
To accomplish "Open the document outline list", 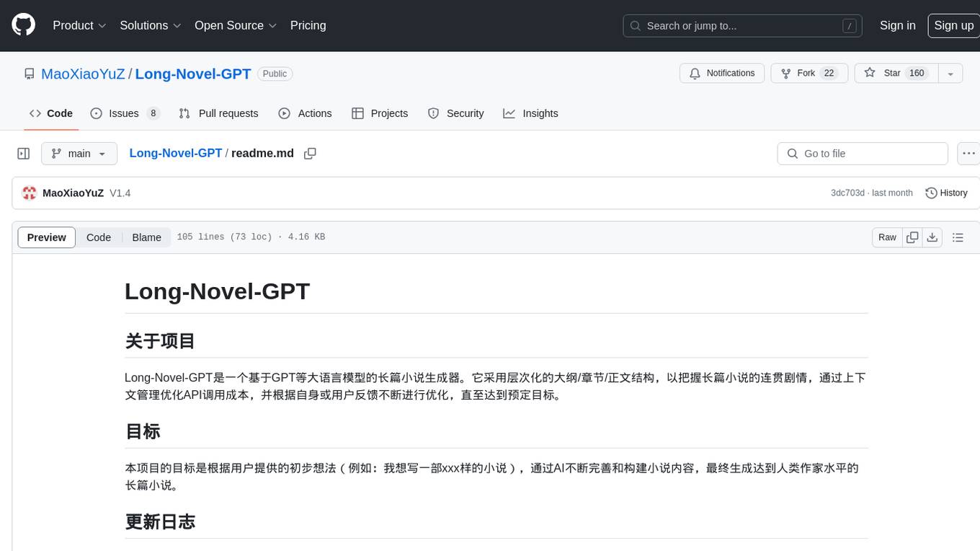I will [x=958, y=237].
